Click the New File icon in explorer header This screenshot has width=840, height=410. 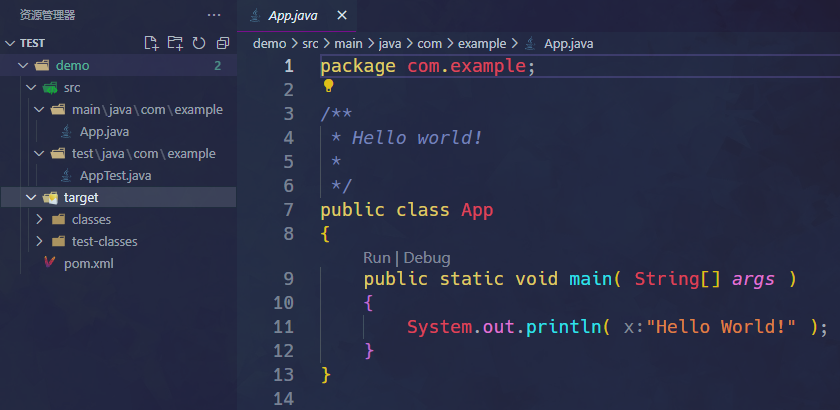[152, 43]
